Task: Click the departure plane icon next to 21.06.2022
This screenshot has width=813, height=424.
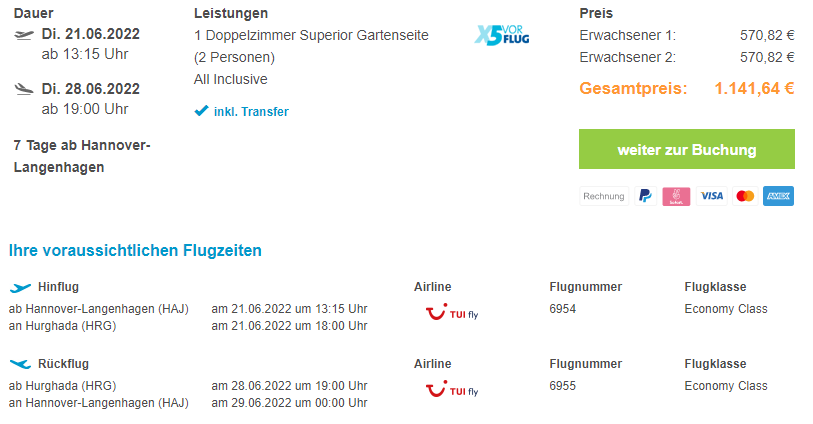Action: (x=24, y=35)
